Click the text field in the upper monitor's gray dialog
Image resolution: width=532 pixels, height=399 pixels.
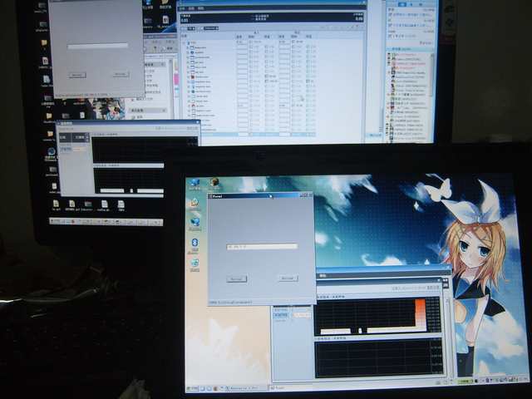click(x=97, y=46)
